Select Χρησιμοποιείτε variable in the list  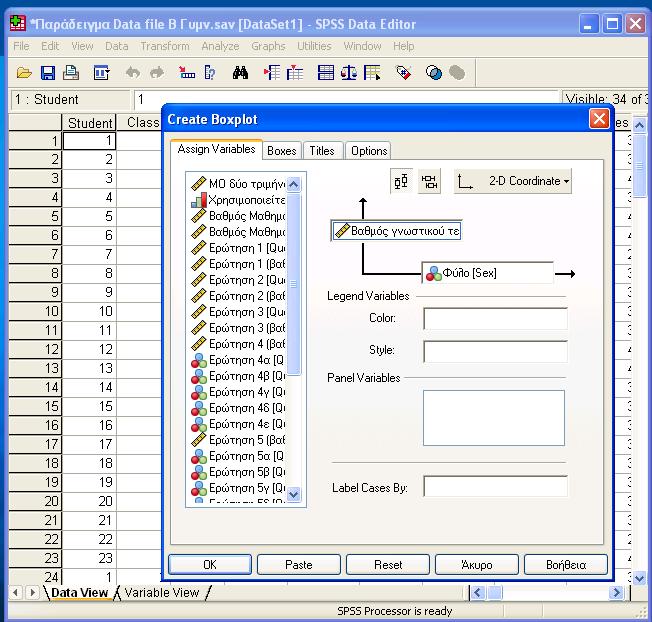238,200
